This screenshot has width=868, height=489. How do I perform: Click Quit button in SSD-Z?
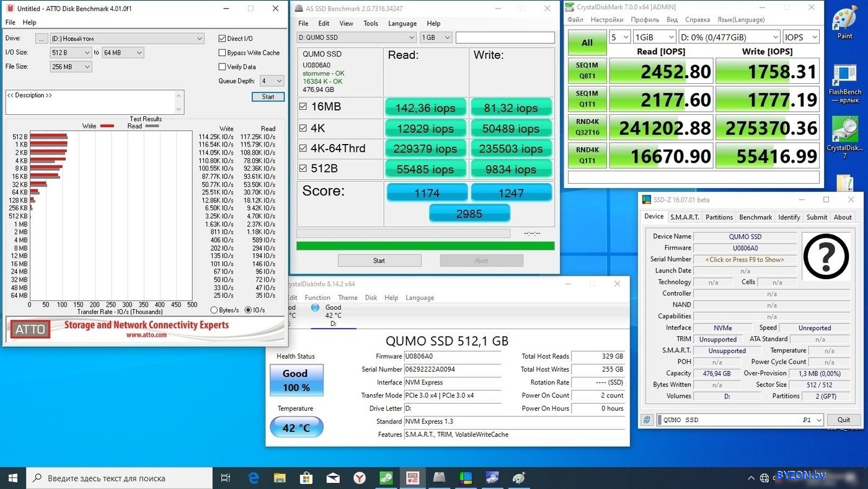[x=844, y=420]
